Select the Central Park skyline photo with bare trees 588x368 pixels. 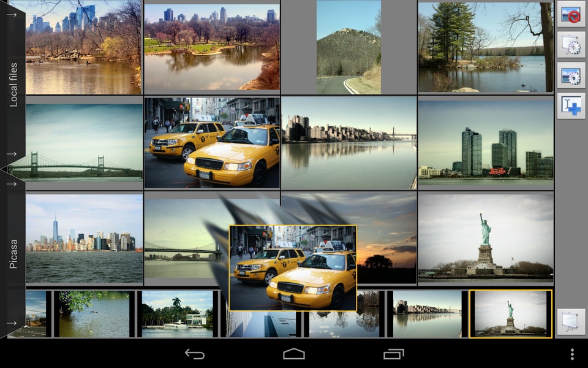[83, 47]
